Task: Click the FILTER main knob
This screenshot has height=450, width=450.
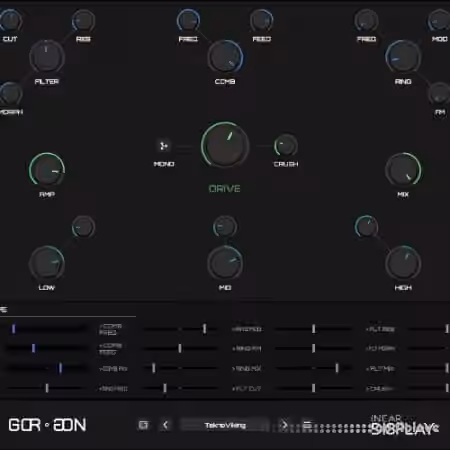Action: click(47, 57)
